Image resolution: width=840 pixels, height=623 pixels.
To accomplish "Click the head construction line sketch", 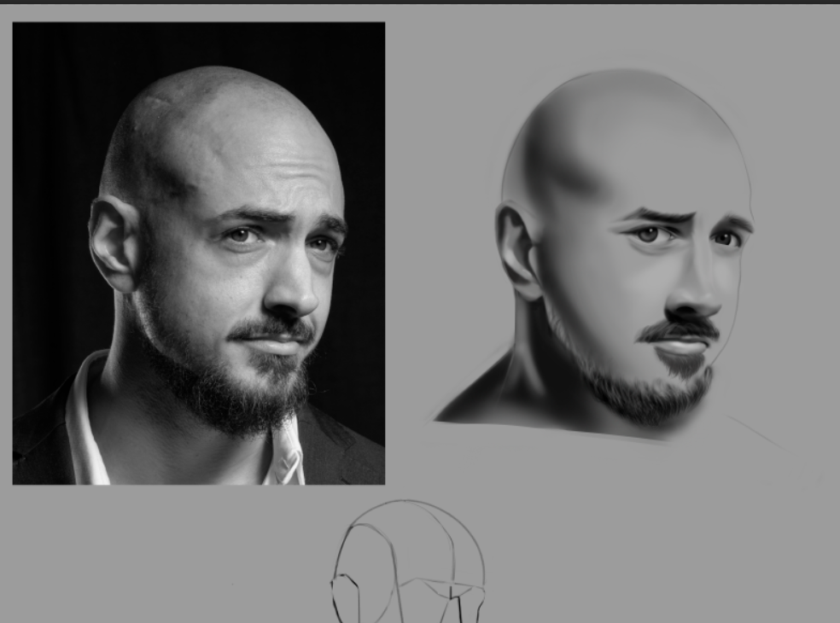I will (408, 562).
